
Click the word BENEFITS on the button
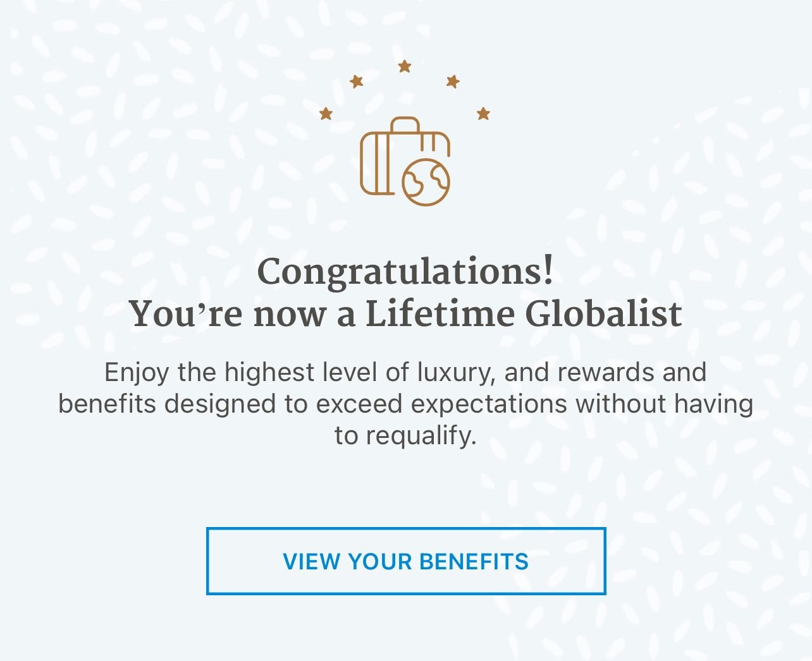coord(474,561)
